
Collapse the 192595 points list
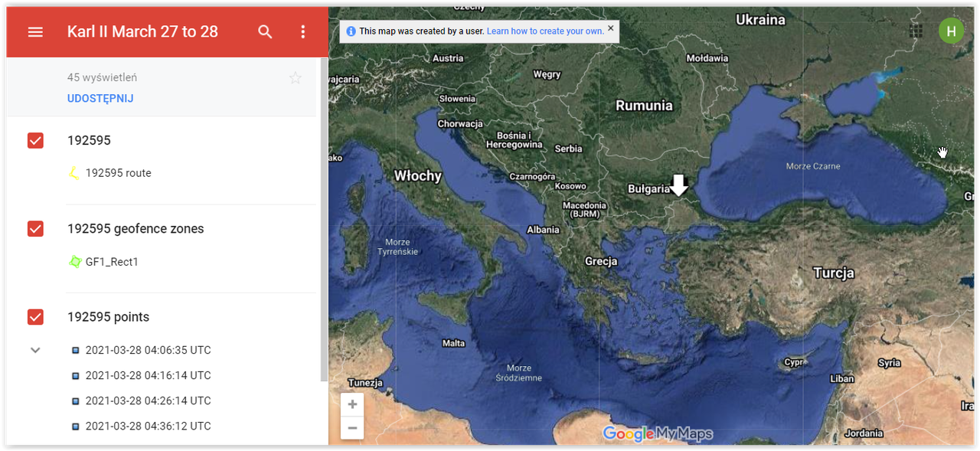coord(35,350)
